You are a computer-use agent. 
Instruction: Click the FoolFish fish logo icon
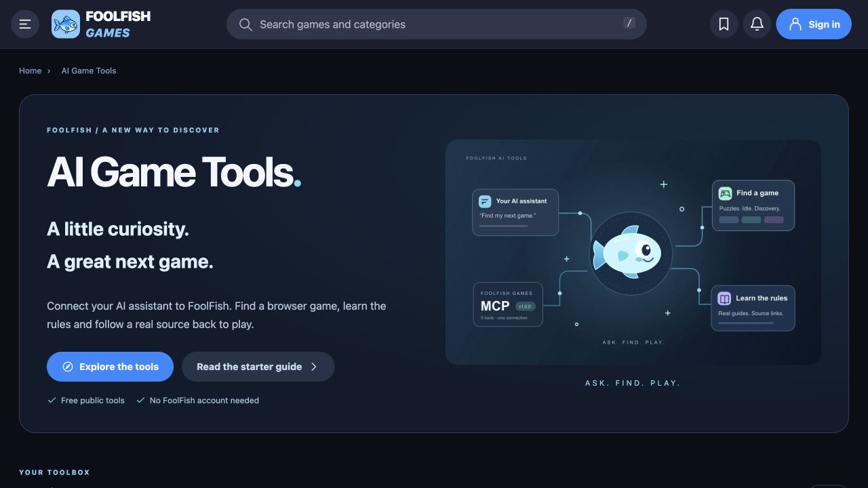tap(66, 24)
